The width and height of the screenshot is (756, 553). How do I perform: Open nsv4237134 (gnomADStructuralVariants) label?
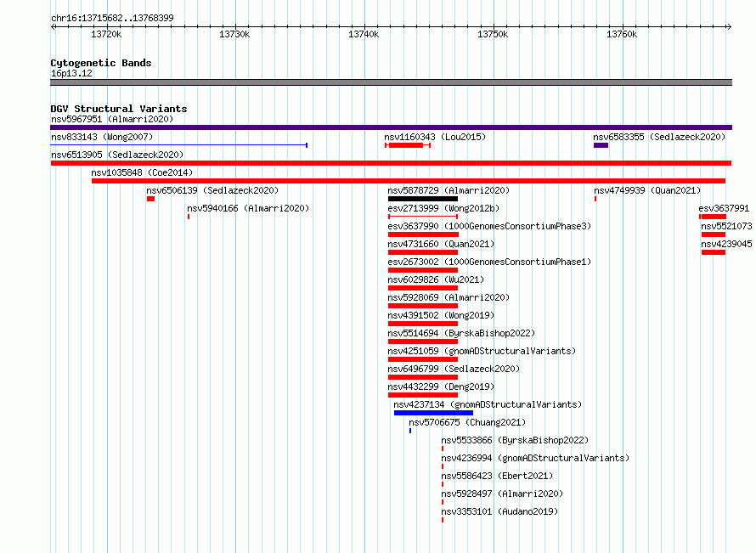pos(488,404)
